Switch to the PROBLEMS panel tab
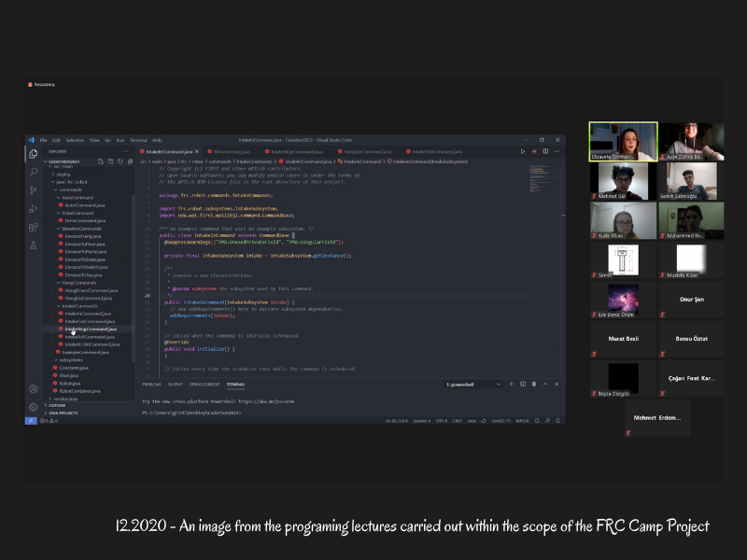 tap(151, 385)
